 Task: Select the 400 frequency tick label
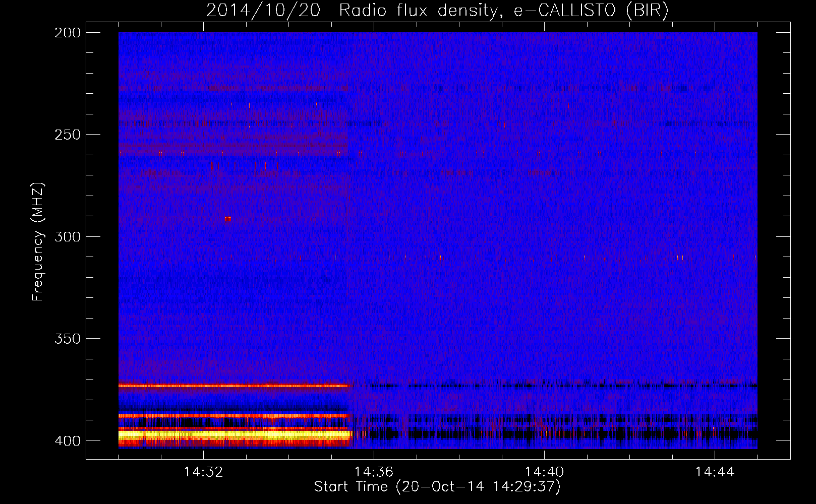pos(68,440)
